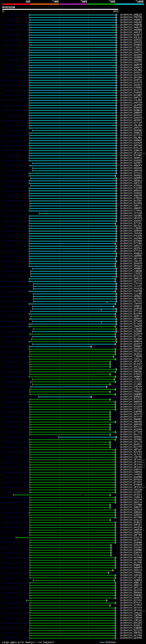Open hit UniRef100_A9BCP1

pos(131,507)
